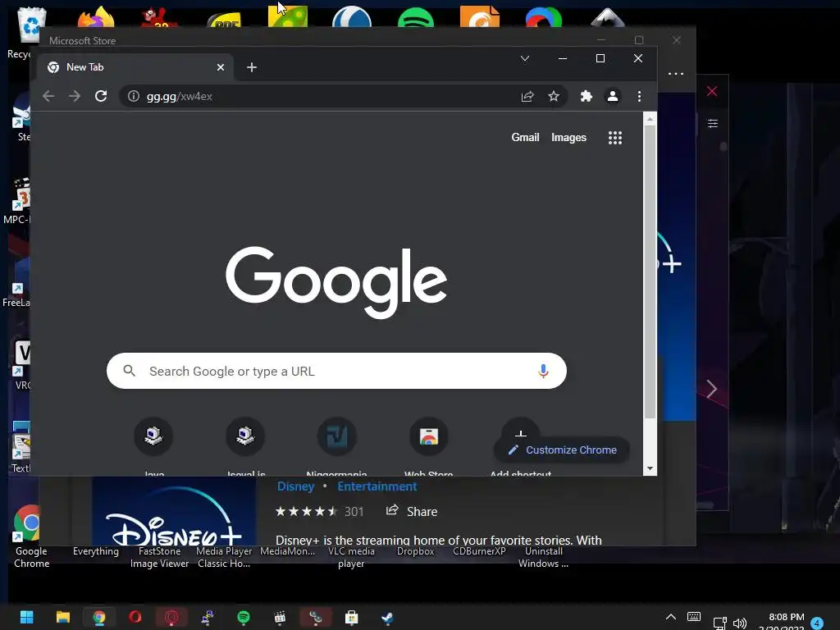Launch Opera from the taskbar
The image size is (840, 630).
click(135, 617)
